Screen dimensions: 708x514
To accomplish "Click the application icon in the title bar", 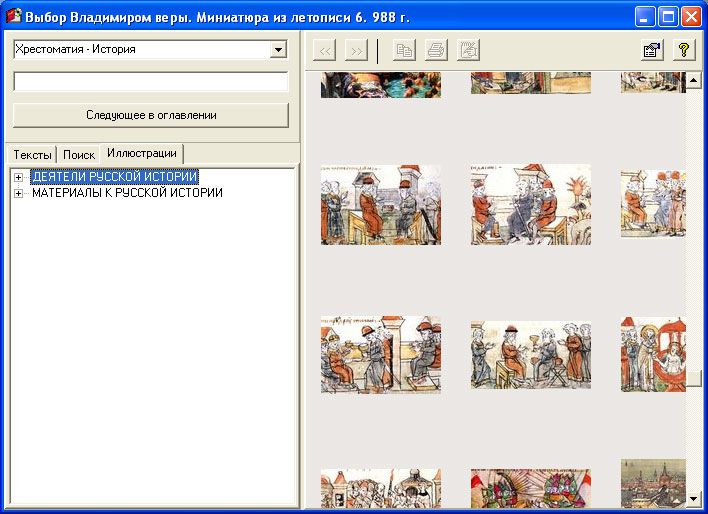I will click(13, 17).
